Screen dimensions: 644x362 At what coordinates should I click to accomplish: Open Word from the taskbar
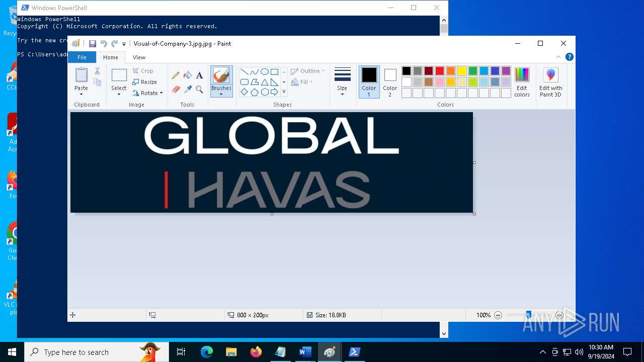click(x=305, y=352)
